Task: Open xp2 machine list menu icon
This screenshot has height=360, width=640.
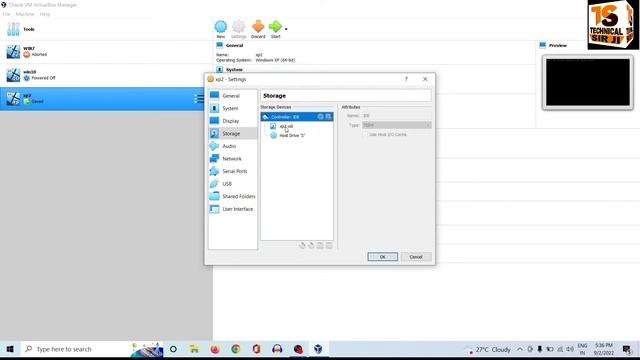Action: pos(199,99)
